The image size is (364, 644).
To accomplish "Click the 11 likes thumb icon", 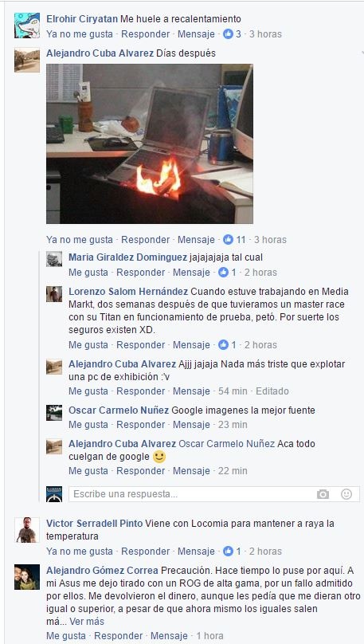I will click(228, 239).
